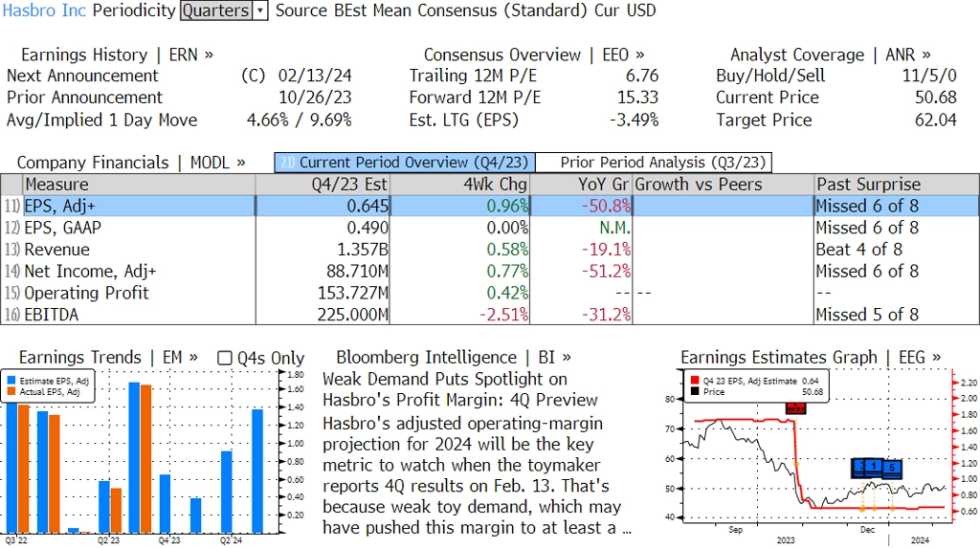Click Operating Profit estimate 153.727M
This screenshot has width=980, height=548.
353,293
